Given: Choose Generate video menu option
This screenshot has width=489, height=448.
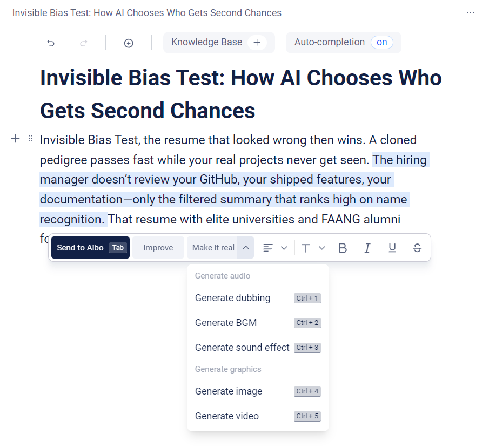Looking at the screenshot, I should [227, 416].
